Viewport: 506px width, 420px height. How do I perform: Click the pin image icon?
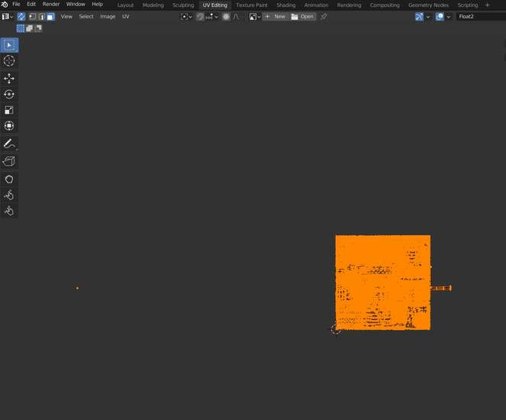[324, 17]
